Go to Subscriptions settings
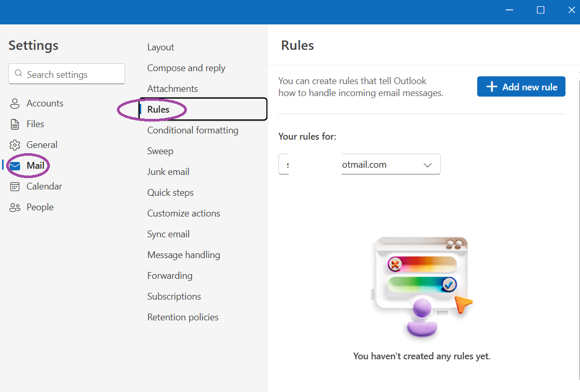580x392 pixels. [174, 296]
